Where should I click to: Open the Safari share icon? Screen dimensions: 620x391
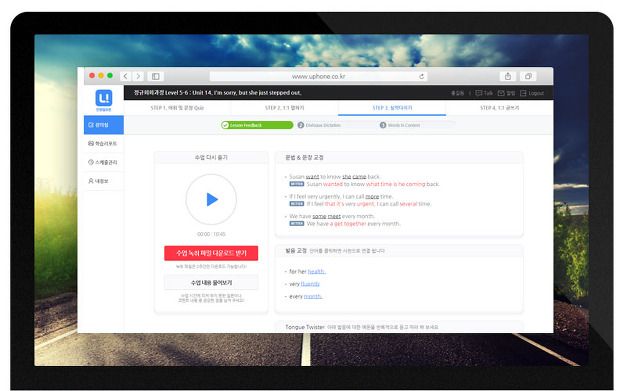coord(508,76)
